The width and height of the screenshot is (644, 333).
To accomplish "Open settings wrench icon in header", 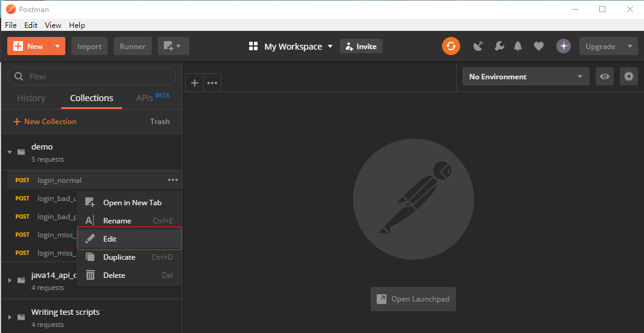I will click(x=499, y=46).
